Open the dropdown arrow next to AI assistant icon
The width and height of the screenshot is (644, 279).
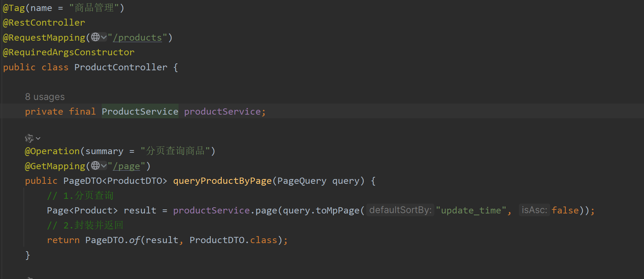[x=38, y=138]
